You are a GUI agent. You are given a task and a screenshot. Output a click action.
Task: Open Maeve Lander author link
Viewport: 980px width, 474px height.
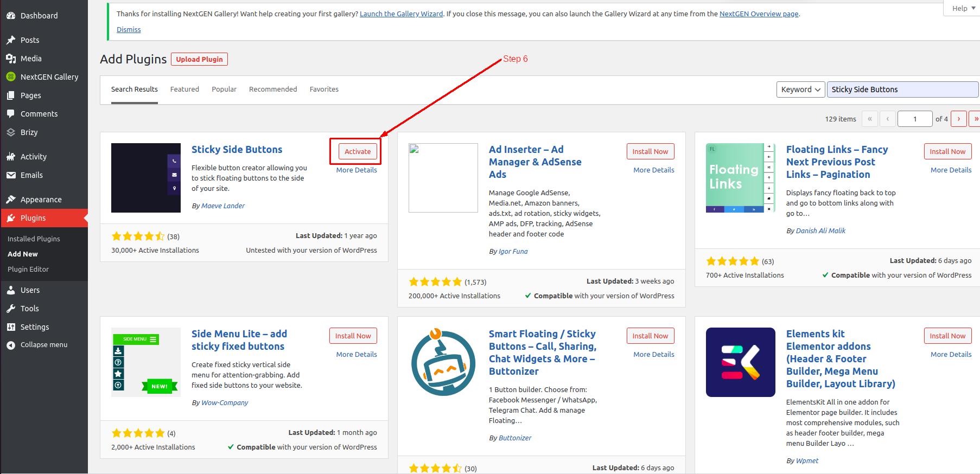point(222,206)
